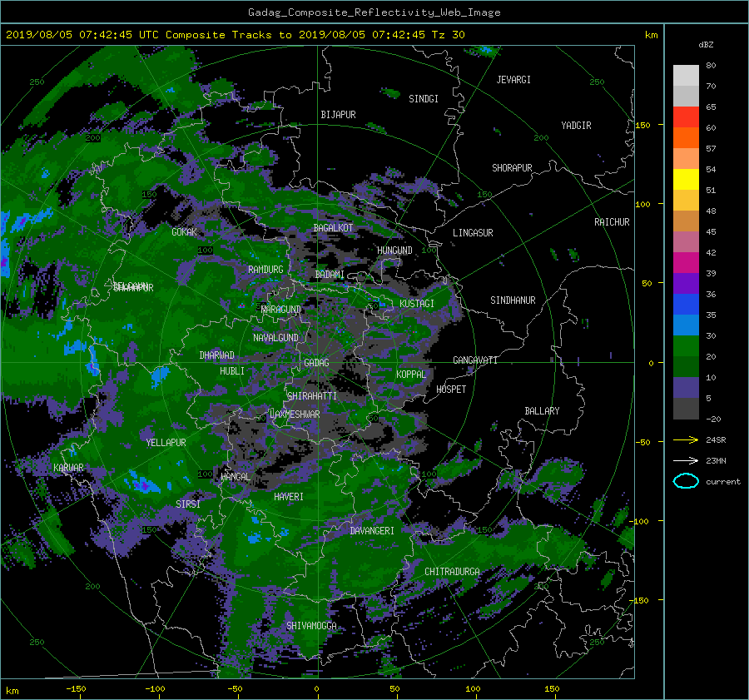
Task: Click the DAVANGERI city label
Action: [372, 531]
